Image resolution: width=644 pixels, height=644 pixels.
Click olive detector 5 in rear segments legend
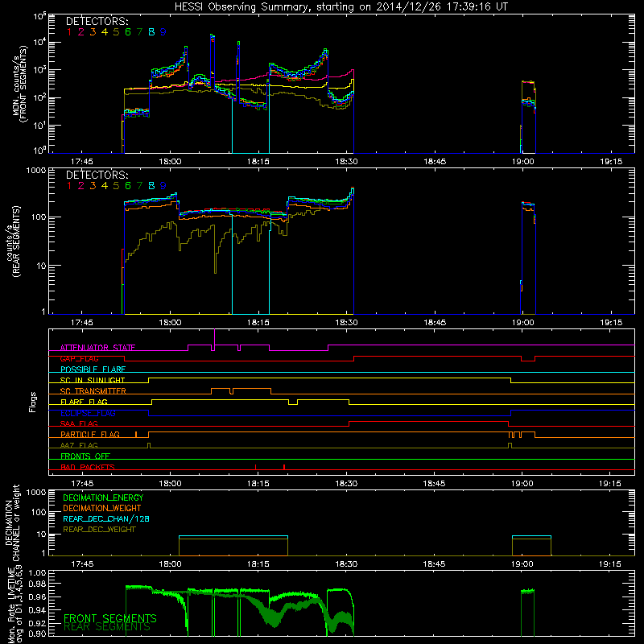(116, 186)
